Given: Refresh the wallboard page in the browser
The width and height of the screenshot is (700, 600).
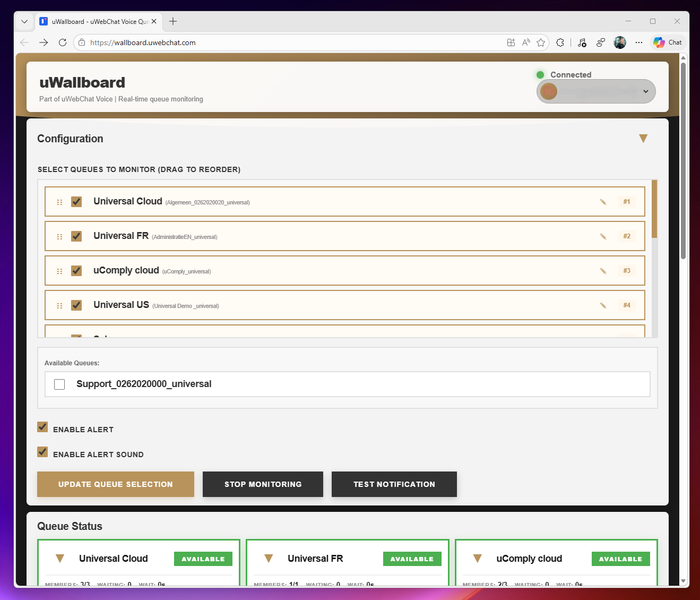Looking at the screenshot, I should [x=63, y=42].
